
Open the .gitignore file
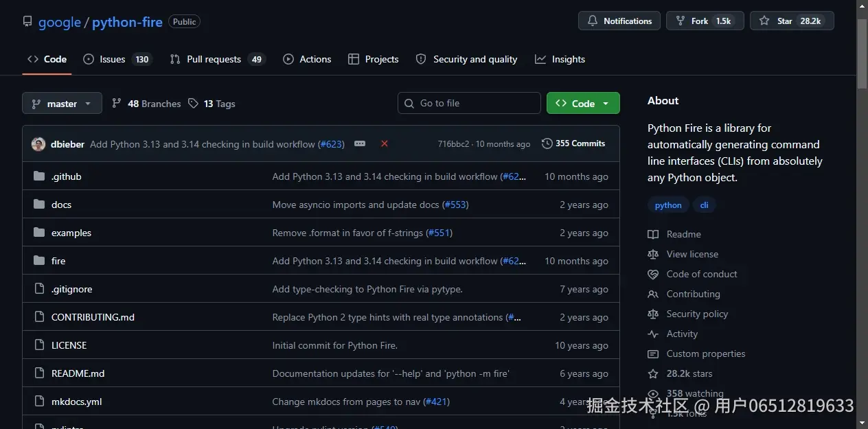point(71,289)
